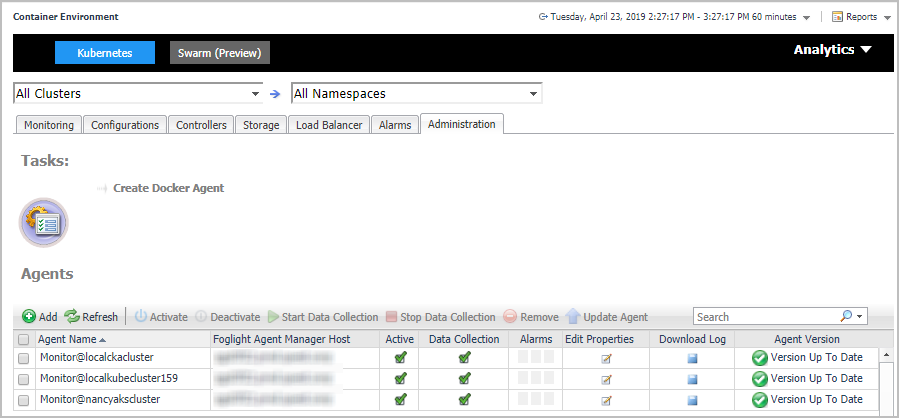899x418 pixels.
Task: Expand the Analytics menu
Action: (833, 50)
